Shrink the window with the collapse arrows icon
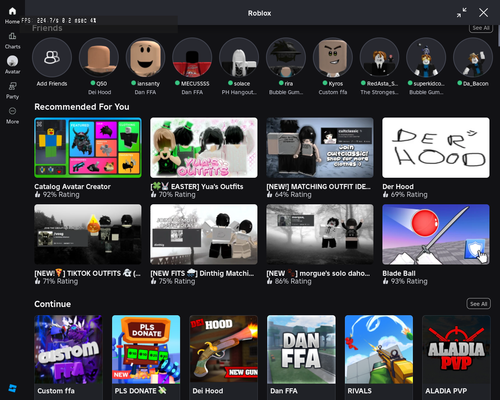The image size is (500, 400). point(462,13)
